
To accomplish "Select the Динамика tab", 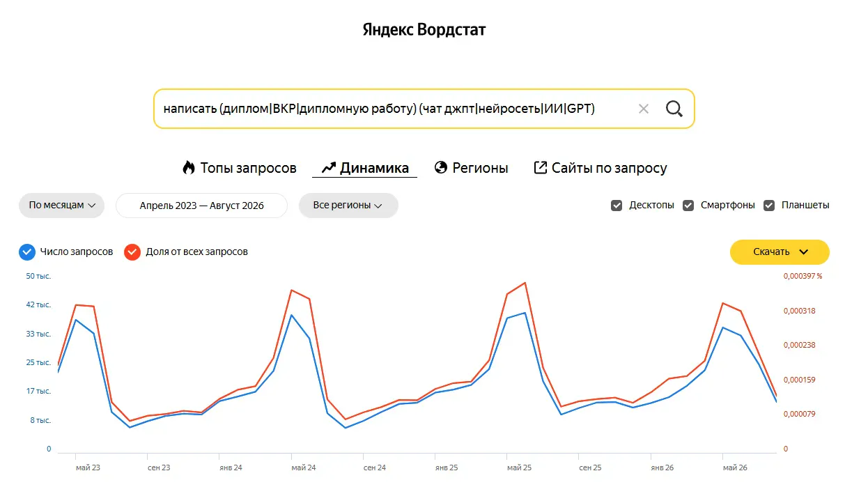I will point(365,168).
